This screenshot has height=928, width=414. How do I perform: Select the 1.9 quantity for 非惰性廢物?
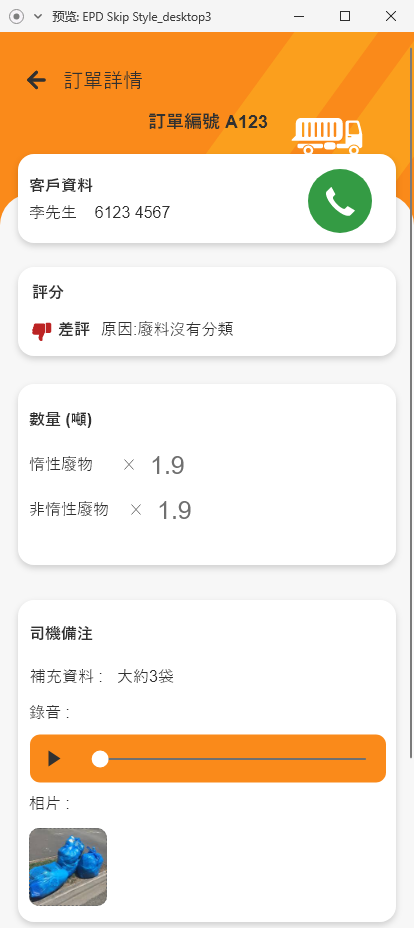tap(174, 510)
